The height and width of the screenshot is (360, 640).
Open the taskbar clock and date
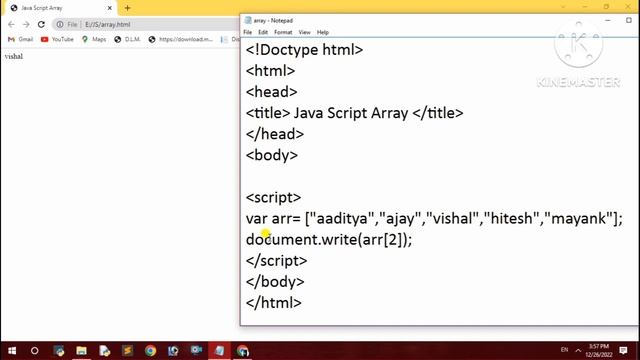599,351
